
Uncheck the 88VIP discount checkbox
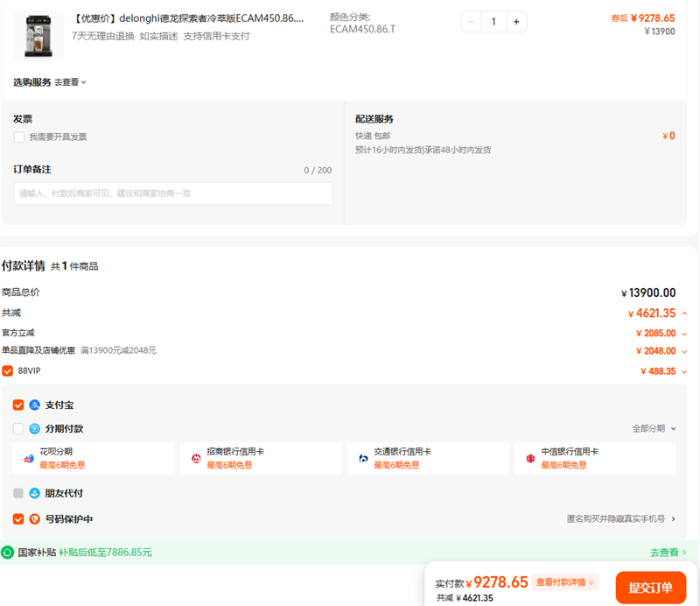(x=8, y=371)
